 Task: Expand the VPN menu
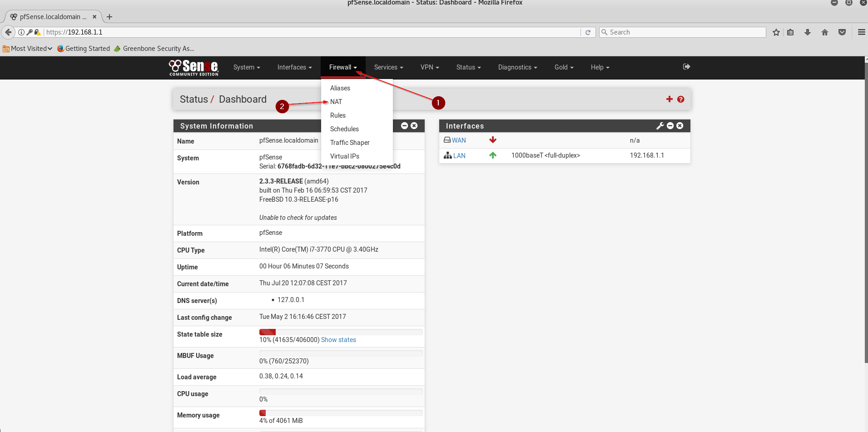(x=430, y=67)
